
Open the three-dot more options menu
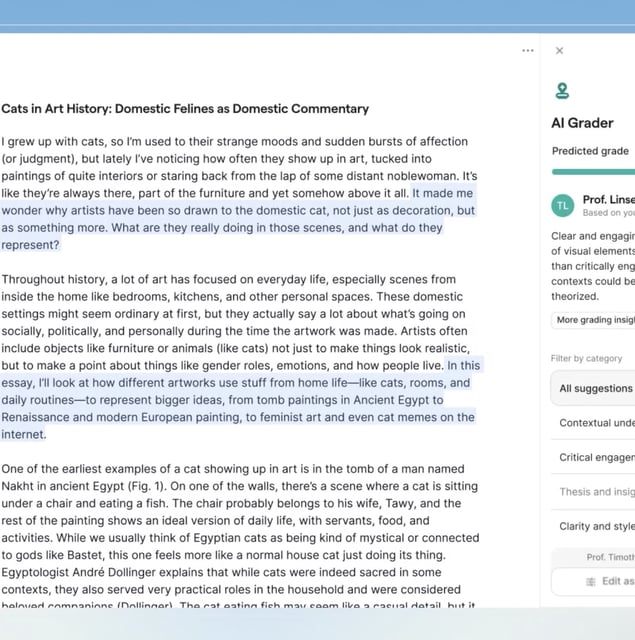(x=528, y=51)
